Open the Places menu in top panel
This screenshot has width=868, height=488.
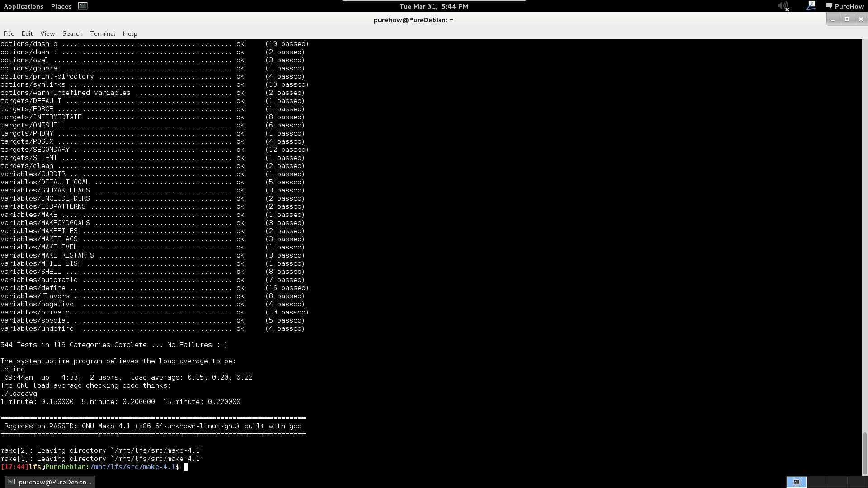[61, 6]
